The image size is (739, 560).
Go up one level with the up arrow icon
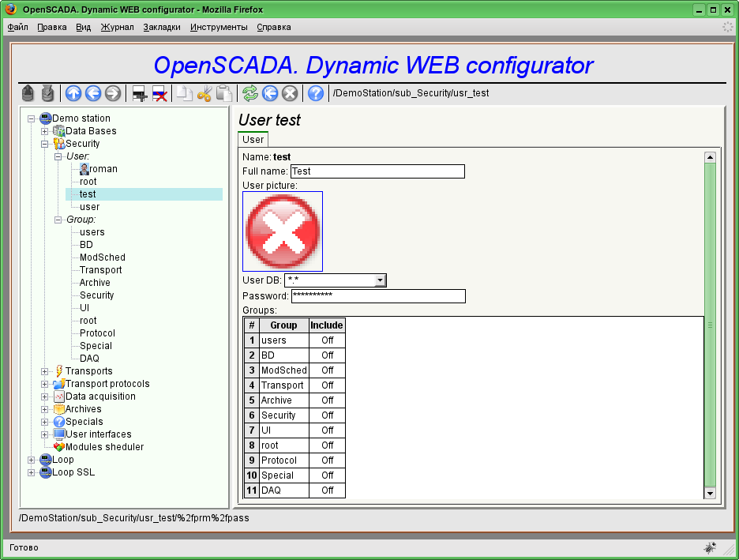tap(73, 93)
